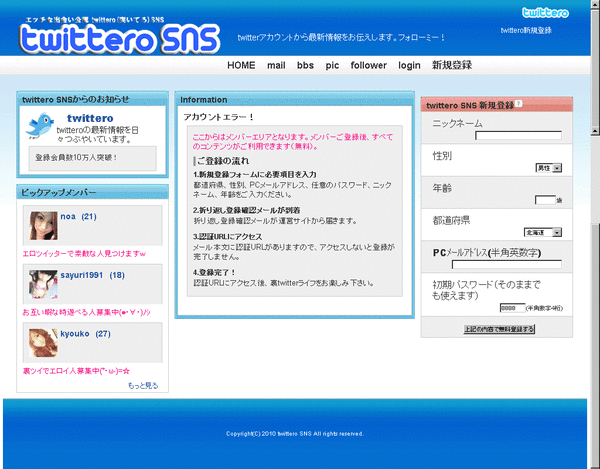Click sayuri1991's profile thumbnail photo
Image resolution: width=600 pixels, height=469 pixels.
[43, 284]
